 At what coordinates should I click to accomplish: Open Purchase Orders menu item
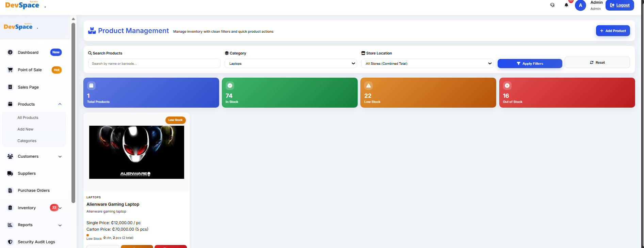tap(34, 190)
